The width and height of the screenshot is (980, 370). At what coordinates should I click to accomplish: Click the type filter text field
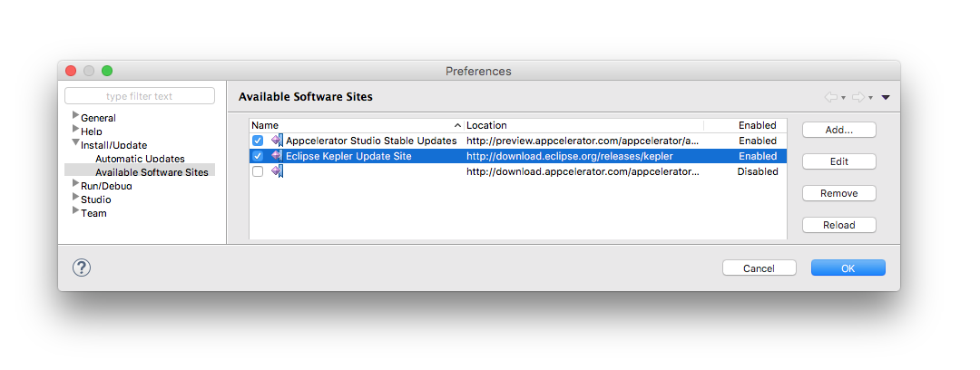(x=140, y=96)
